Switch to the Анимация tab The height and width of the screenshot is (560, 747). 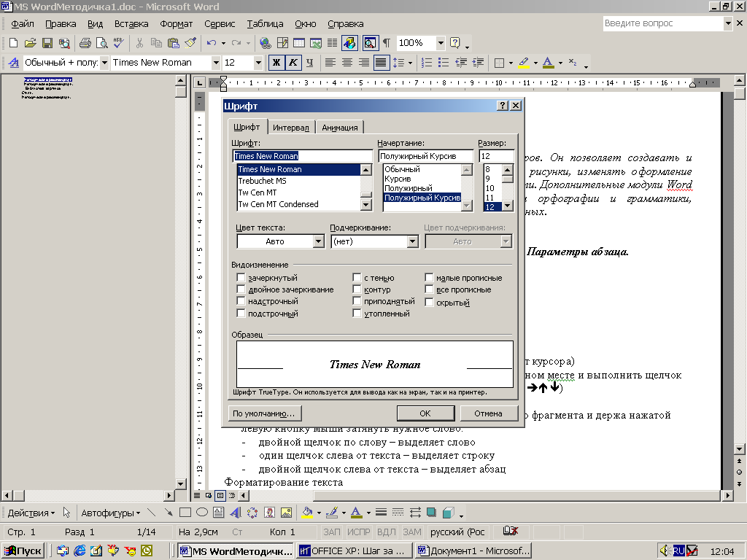pos(340,128)
